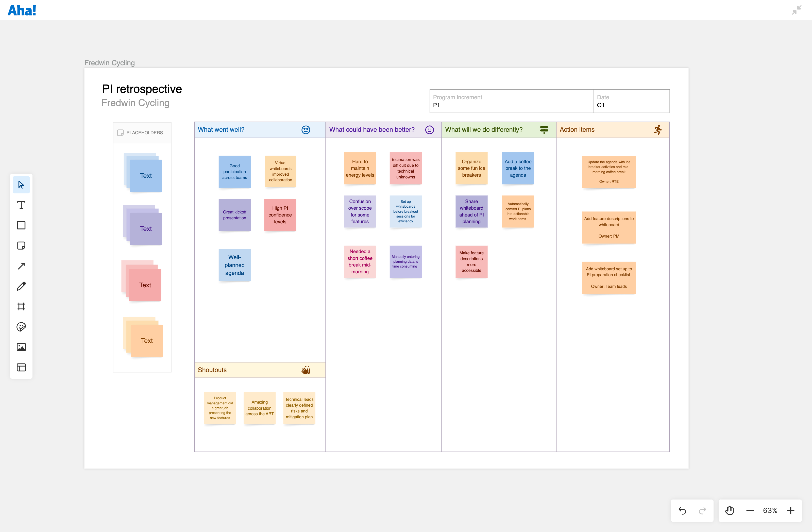Viewport: 812px width, 532px height.
Task: Zoom in with the plus button
Action: [790, 510]
